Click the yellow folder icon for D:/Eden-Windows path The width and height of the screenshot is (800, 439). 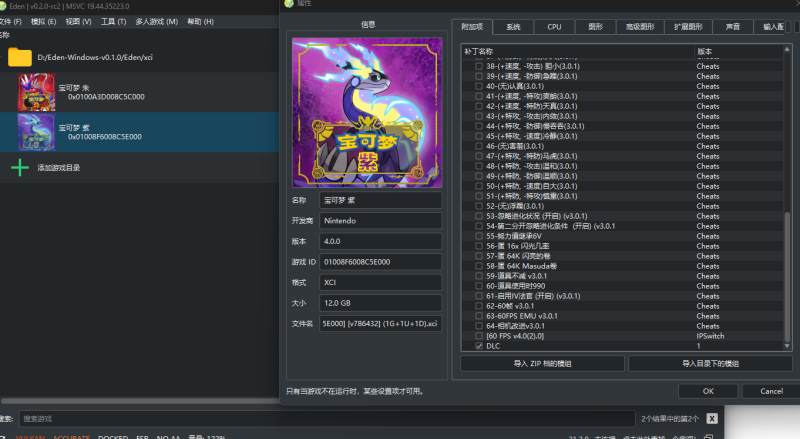coord(20,57)
